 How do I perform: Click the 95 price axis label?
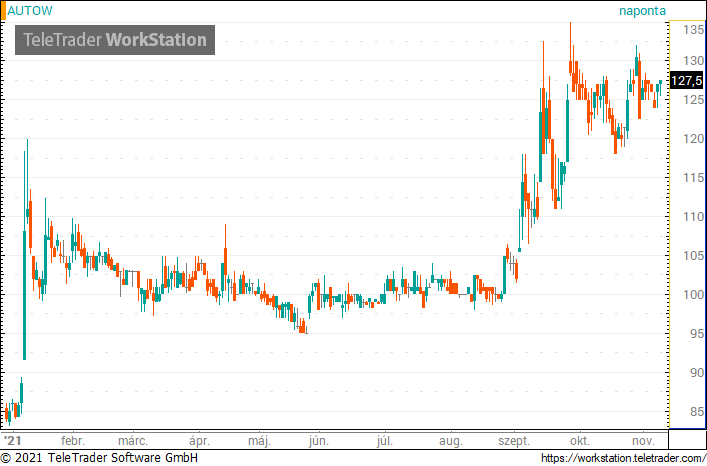(697, 334)
